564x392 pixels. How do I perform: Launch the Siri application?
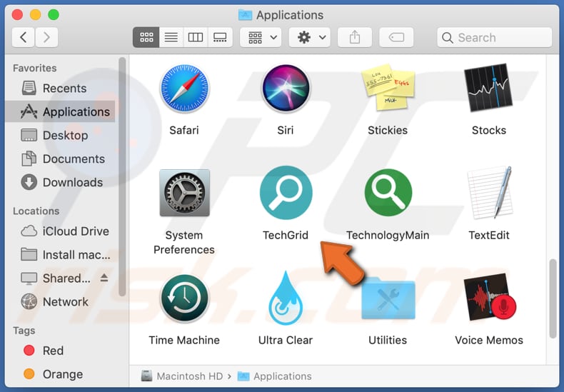click(x=285, y=89)
